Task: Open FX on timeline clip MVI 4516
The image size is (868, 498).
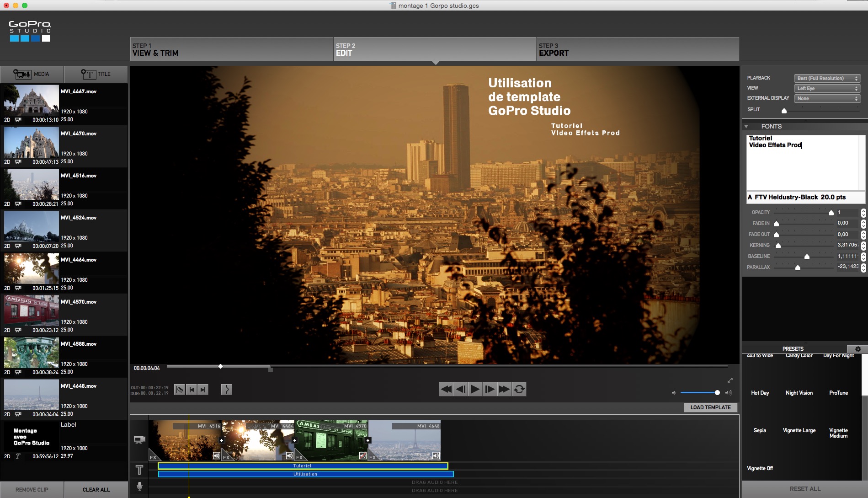Action: point(153,457)
